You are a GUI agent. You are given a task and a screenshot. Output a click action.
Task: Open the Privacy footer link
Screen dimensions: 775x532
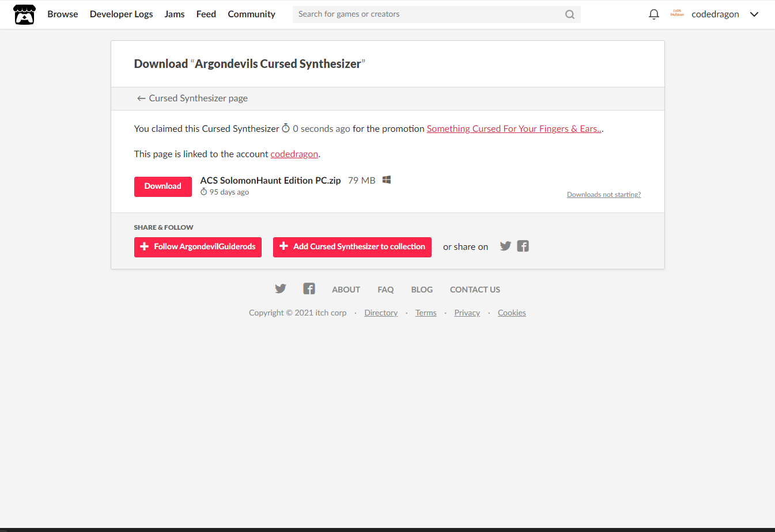point(467,313)
